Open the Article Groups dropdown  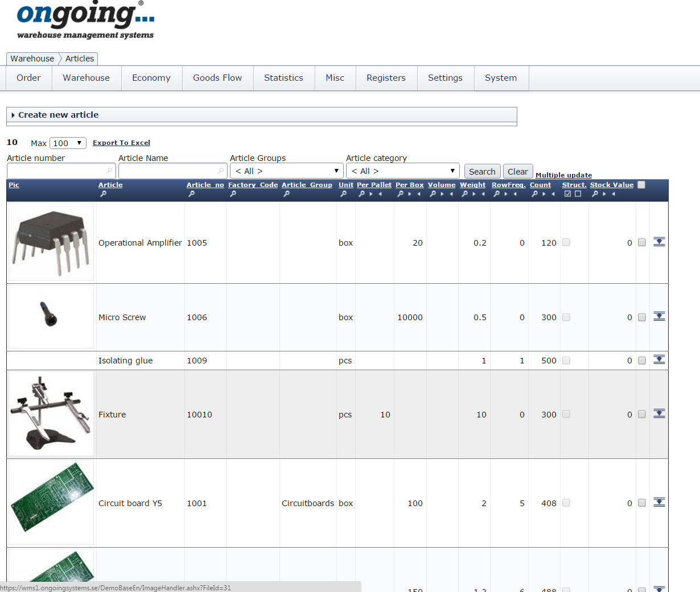pyautogui.click(x=287, y=171)
